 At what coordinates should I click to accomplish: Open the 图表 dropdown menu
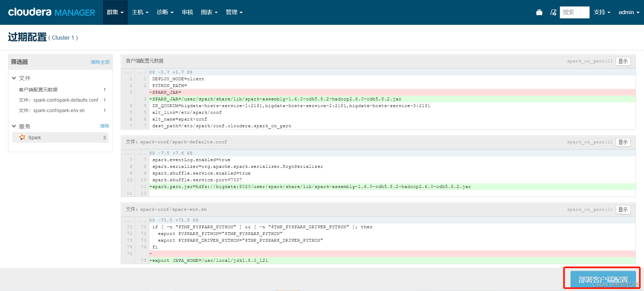(209, 12)
